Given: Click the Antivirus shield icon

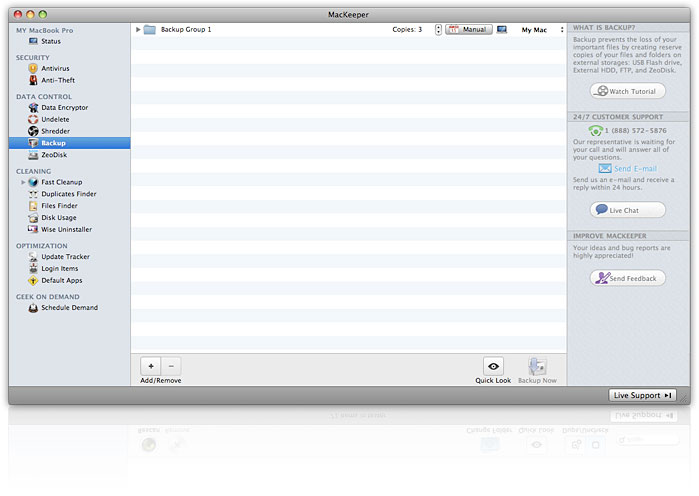Looking at the screenshot, I should (33, 68).
